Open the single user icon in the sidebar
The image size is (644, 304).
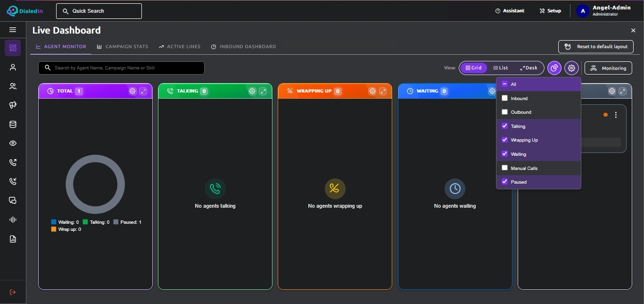point(13,67)
